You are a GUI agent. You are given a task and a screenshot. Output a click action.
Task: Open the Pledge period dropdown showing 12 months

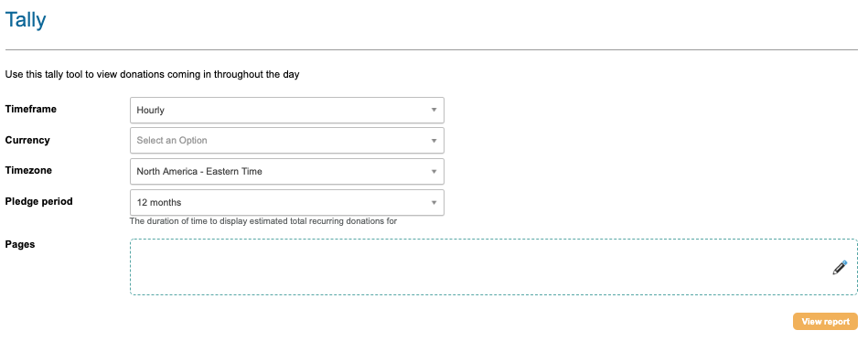click(x=287, y=203)
